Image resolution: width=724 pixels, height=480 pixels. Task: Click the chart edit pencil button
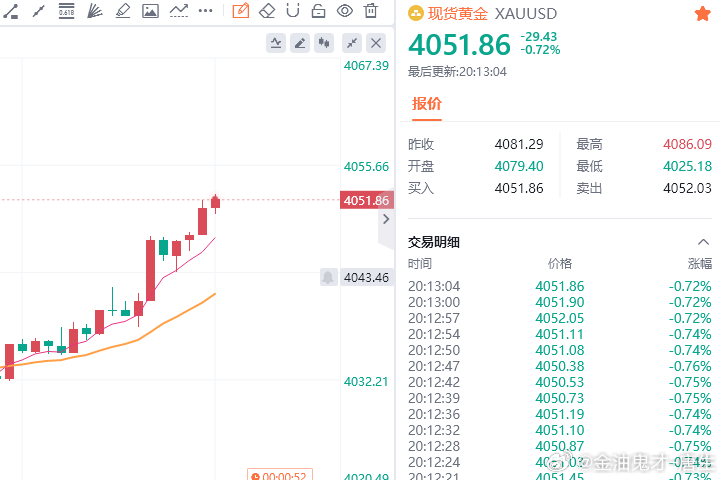pyautogui.click(x=300, y=43)
